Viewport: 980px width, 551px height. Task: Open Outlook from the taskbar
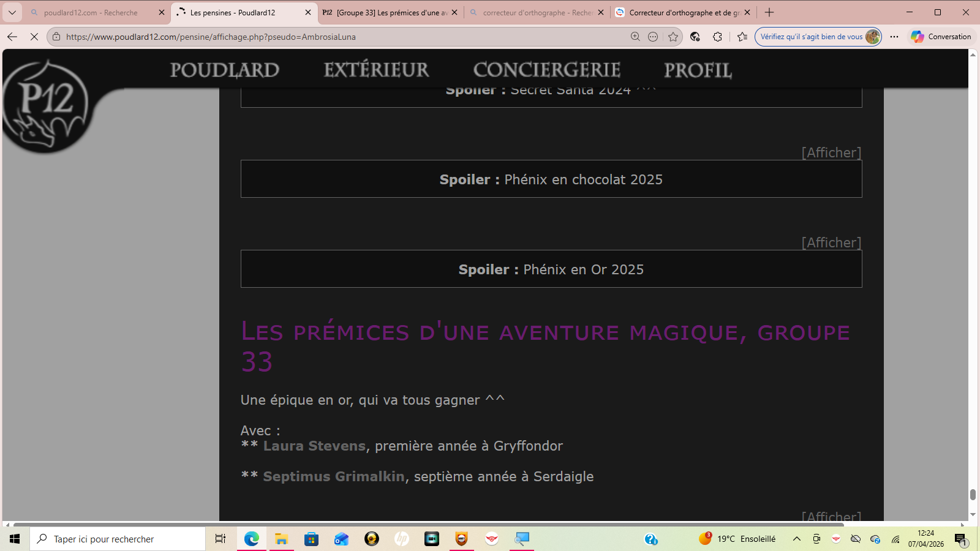pyautogui.click(x=341, y=539)
